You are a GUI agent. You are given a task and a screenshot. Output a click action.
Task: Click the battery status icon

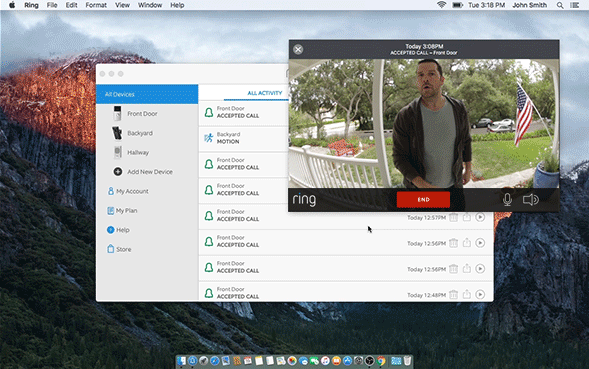(x=457, y=5)
